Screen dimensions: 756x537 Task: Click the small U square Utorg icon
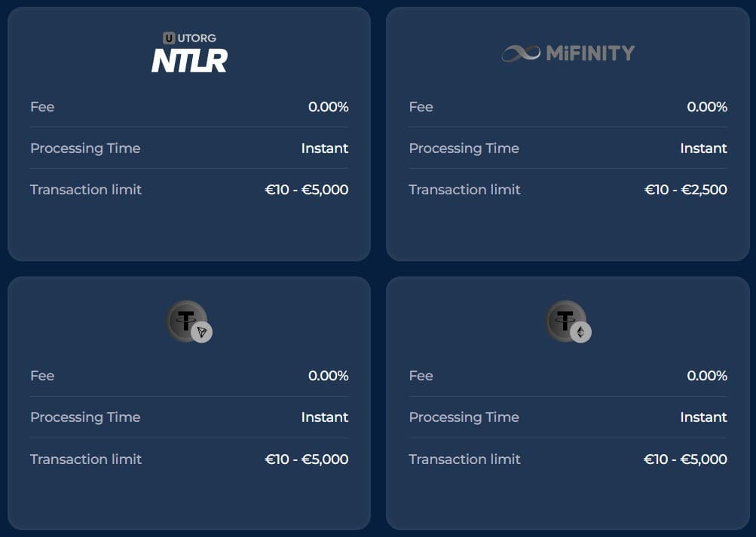[x=169, y=38]
